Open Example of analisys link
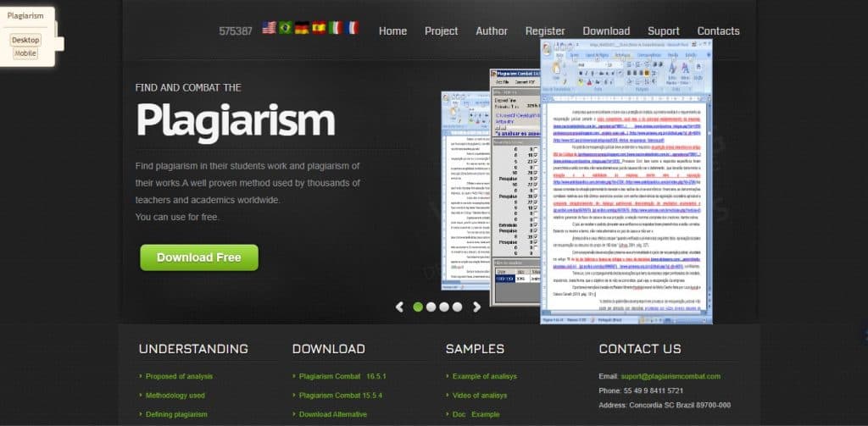Screen dimensions: 868x426 pos(484,376)
